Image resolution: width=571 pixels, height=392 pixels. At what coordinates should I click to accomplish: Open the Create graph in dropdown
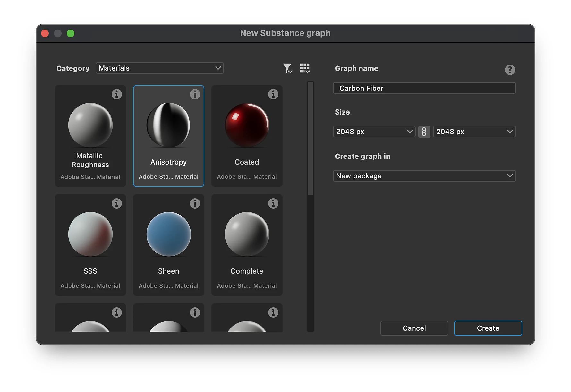(424, 176)
